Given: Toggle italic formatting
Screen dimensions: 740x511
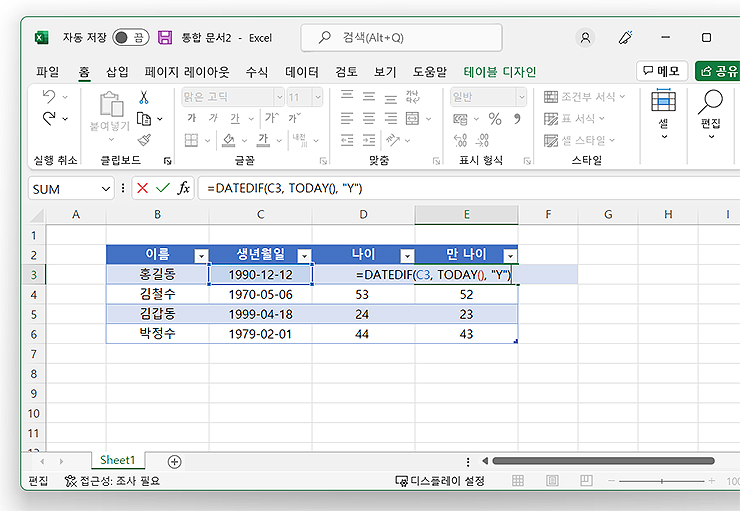Looking at the screenshot, I should [213, 118].
